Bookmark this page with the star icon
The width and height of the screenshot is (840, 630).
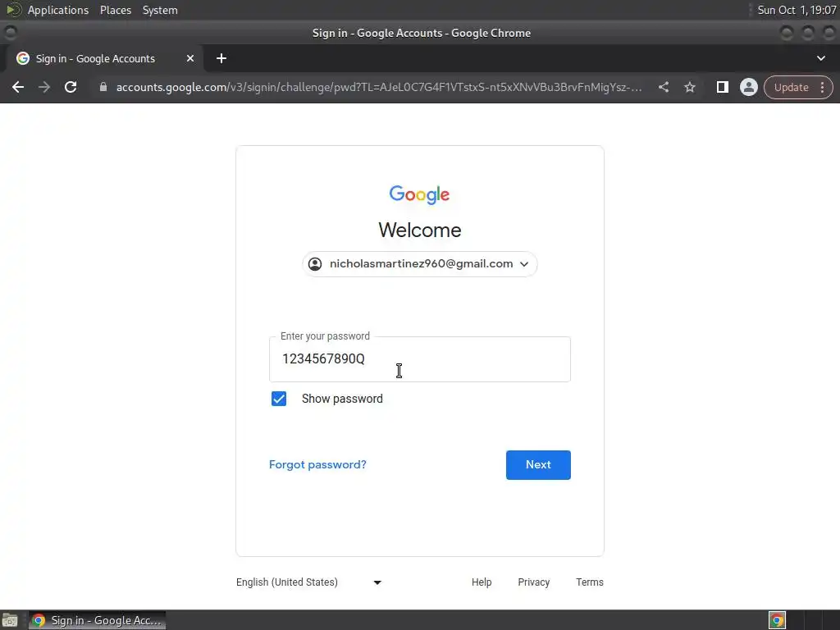click(x=689, y=87)
